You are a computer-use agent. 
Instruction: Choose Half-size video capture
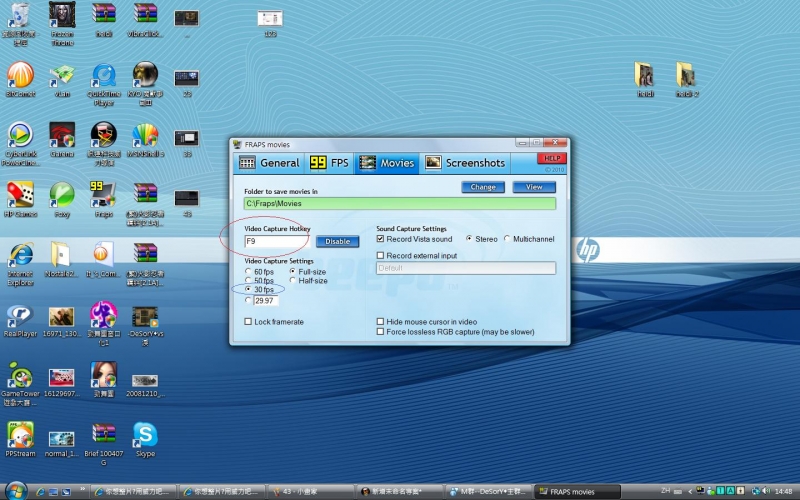click(x=293, y=281)
